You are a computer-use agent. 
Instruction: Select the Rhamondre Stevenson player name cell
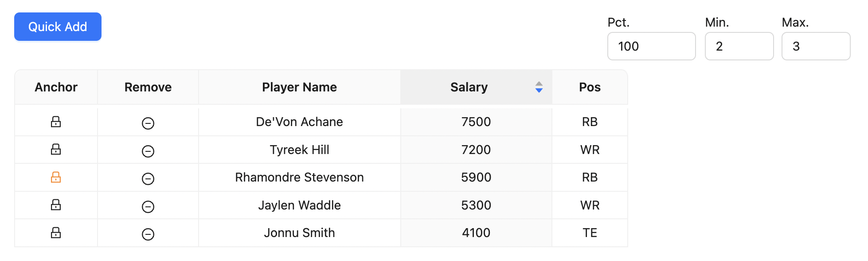[x=299, y=178]
